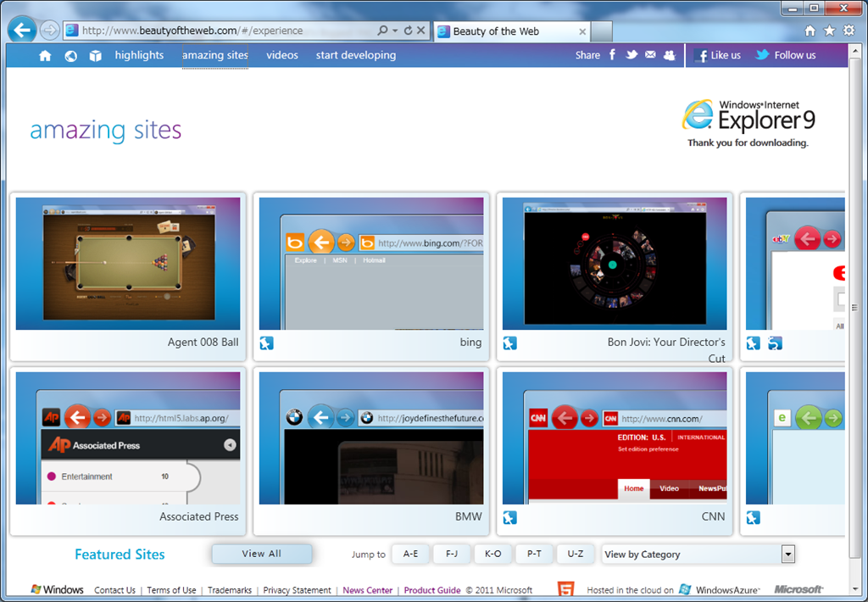Screen dimensions: 868x602
Task: Click the page refresh icon
Action: (x=408, y=31)
